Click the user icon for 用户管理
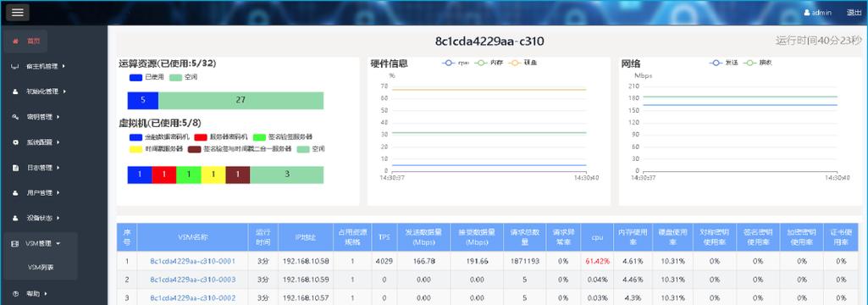The image size is (868, 305). point(15,192)
